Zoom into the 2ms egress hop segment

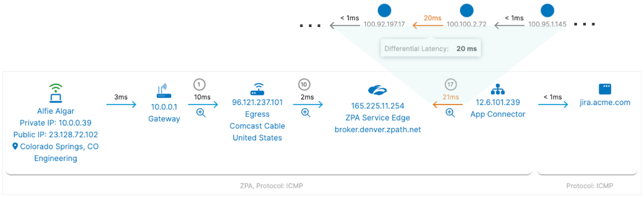pos(305,113)
